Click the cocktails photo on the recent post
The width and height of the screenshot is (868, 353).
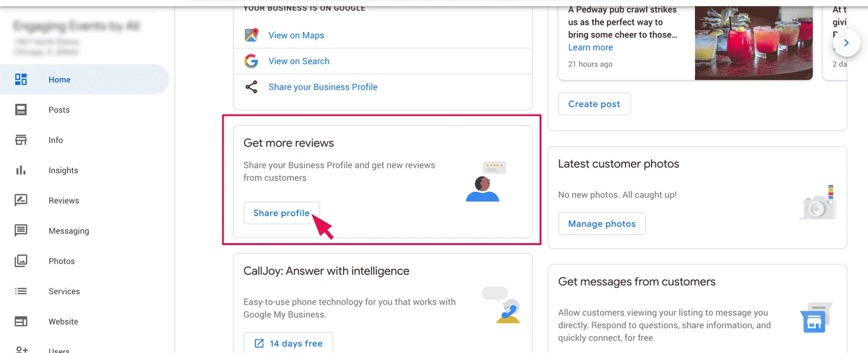[753, 41]
